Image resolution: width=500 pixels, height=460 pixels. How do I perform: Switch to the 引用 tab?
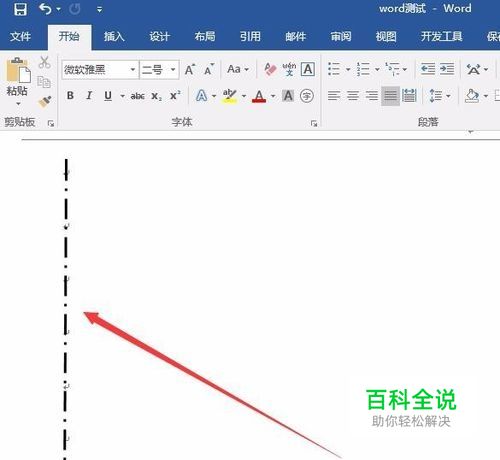pyautogui.click(x=250, y=36)
